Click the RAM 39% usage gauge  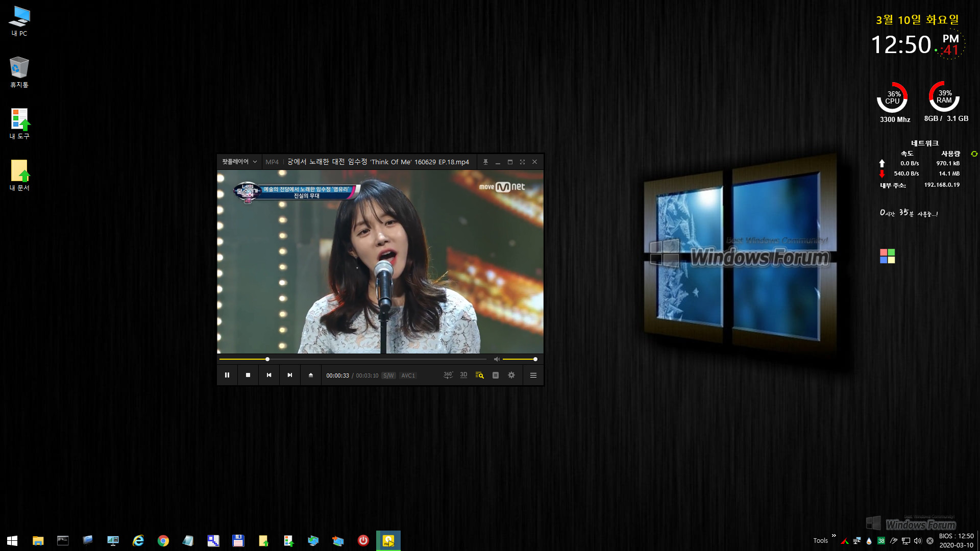click(944, 96)
